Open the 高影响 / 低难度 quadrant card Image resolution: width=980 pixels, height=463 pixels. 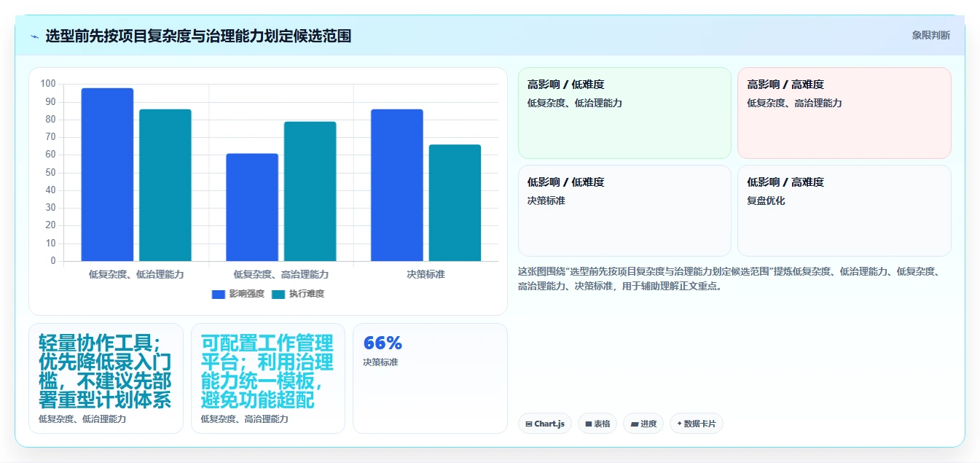(x=624, y=113)
